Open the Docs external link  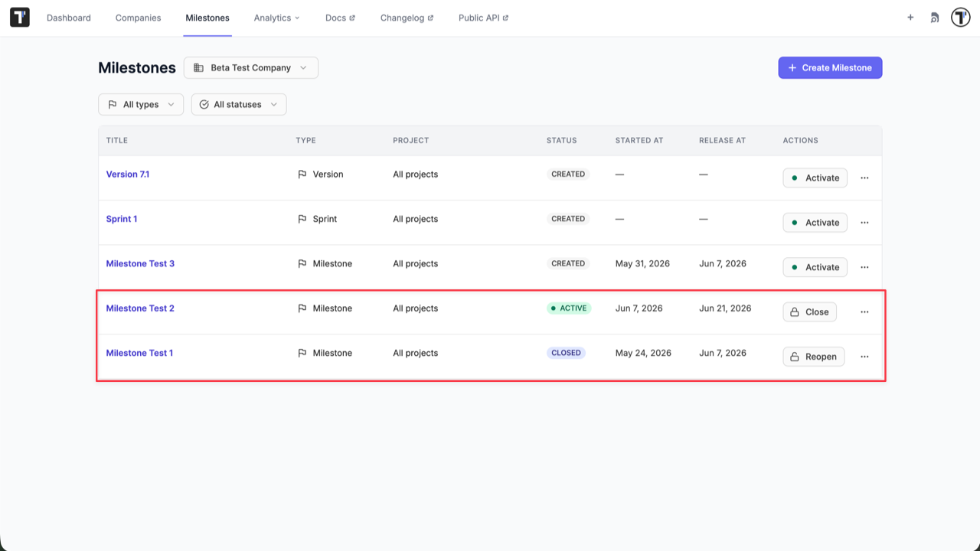tap(340, 18)
